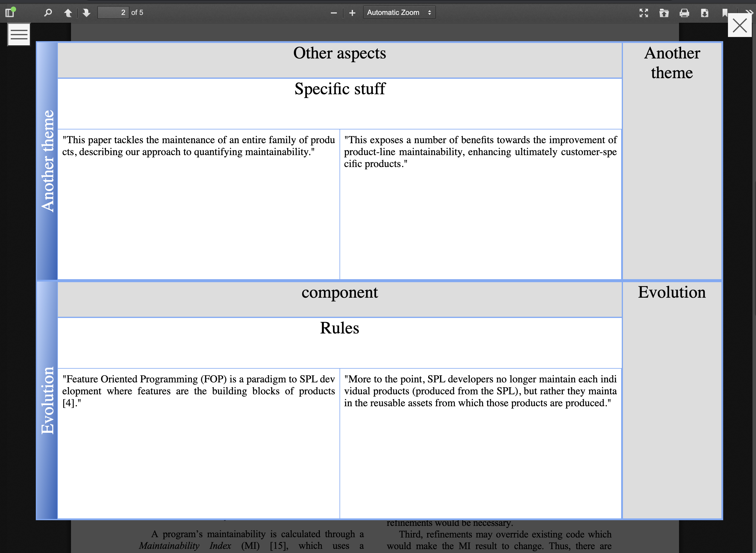
Task: Open the Automatic Zoom dropdown
Action: [x=399, y=13]
